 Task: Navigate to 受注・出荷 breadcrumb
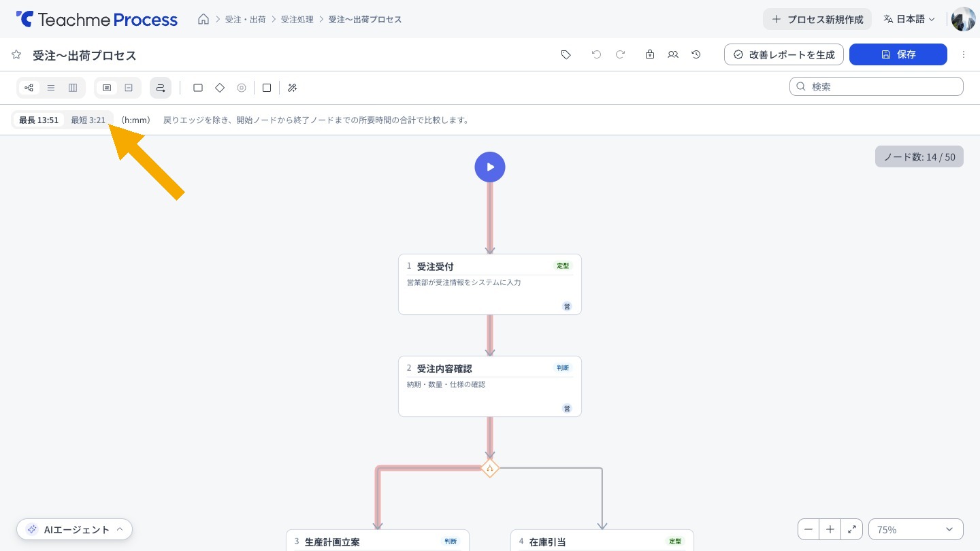pos(246,19)
